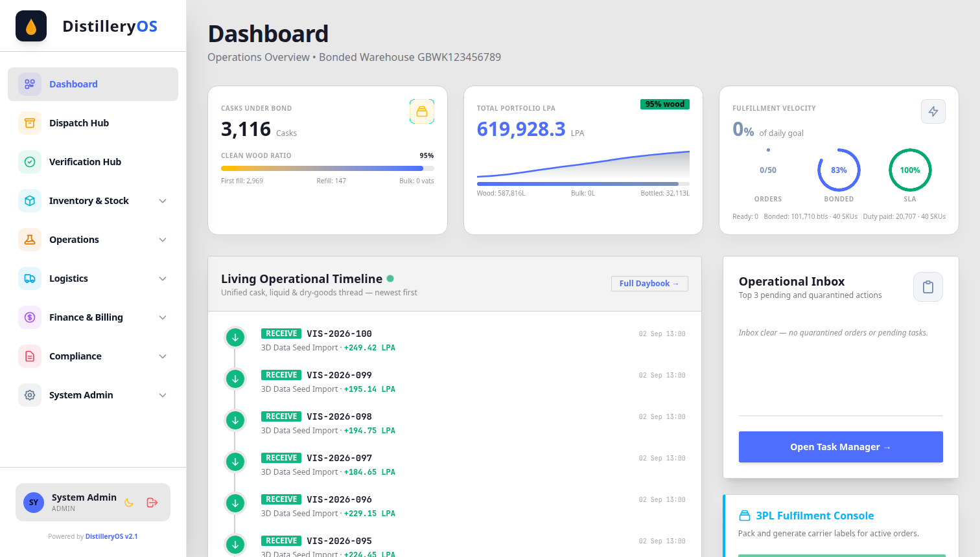980x557 pixels.
Task: Toggle dark mode with the moon icon
Action: [129, 503]
